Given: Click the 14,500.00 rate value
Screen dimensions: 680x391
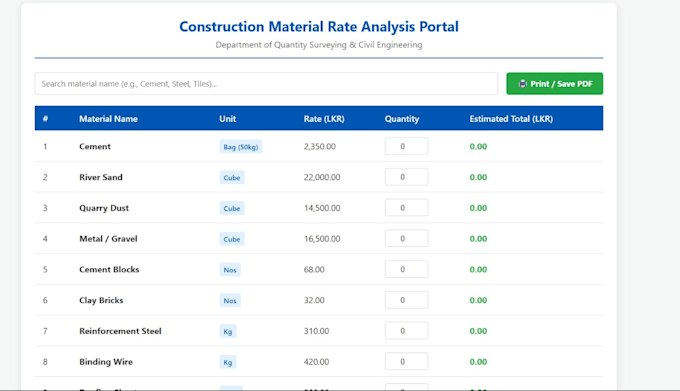Looking at the screenshot, I should (x=322, y=208).
